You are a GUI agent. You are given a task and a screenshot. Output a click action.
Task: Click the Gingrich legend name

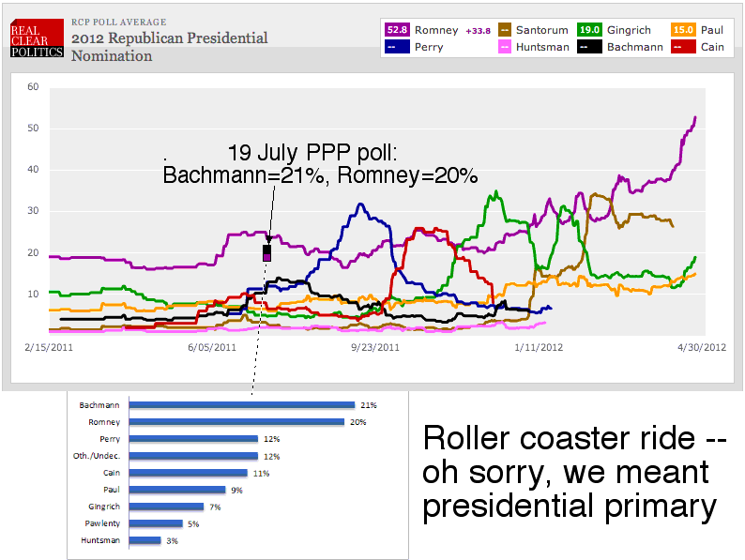coord(629,30)
